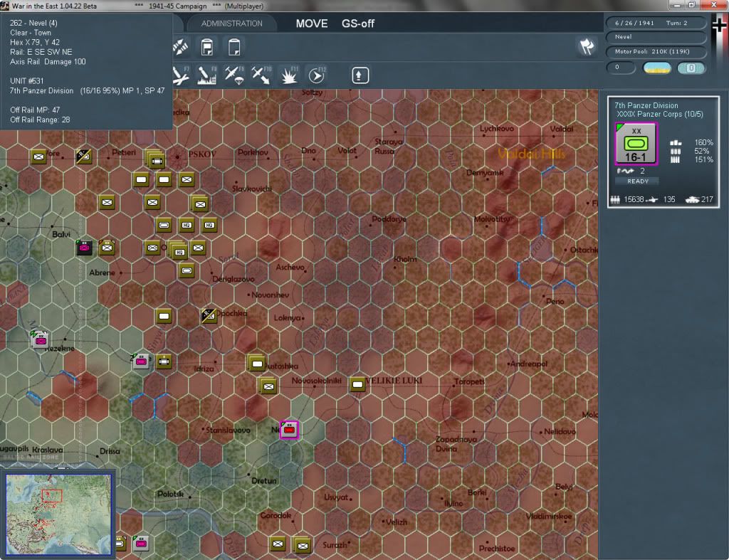The image size is (729, 560).
Task: Click the crossed striped arrows toolbar icon
Action: 180,47
